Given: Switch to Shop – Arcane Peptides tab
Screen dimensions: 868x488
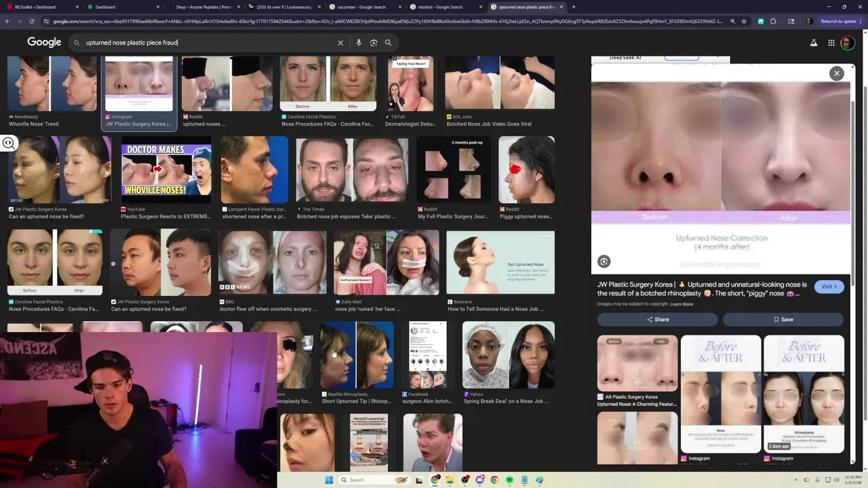Looking at the screenshot, I should pos(203,7).
